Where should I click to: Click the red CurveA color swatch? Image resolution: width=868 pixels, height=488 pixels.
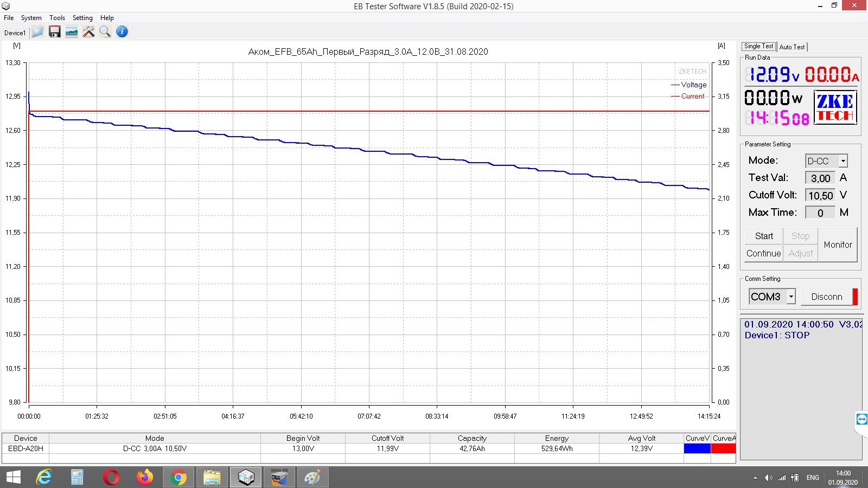coord(723,448)
